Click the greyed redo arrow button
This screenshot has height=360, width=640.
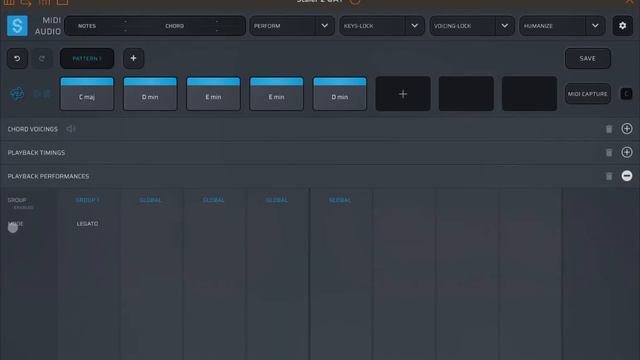(x=42, y=58)
